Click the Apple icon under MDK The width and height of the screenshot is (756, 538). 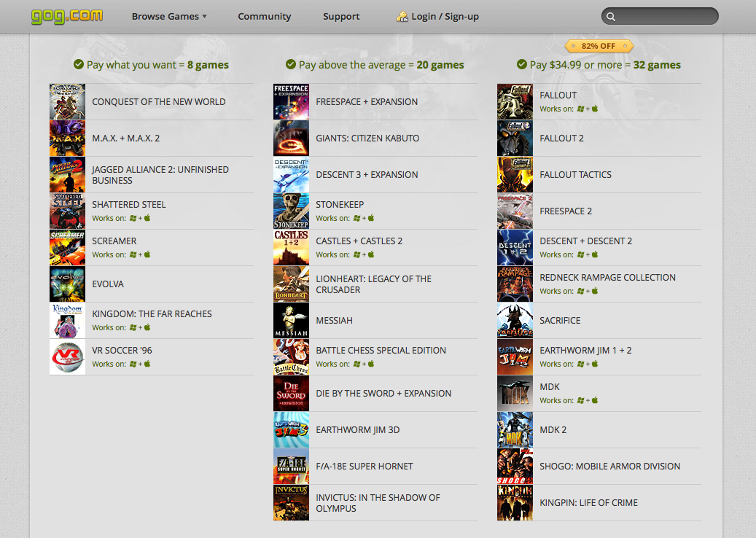(x=594, y=401)
